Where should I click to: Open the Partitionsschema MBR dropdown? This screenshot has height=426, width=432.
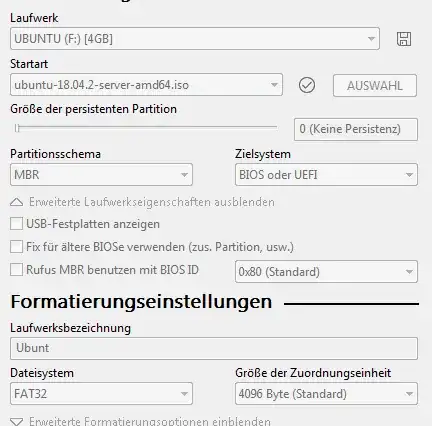click(x=101, y=174)
